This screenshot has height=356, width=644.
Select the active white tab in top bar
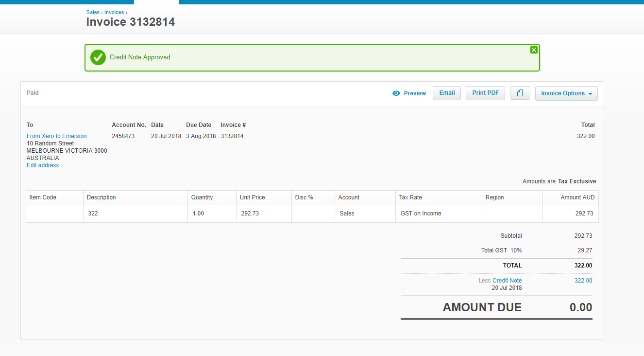point(156,2)
